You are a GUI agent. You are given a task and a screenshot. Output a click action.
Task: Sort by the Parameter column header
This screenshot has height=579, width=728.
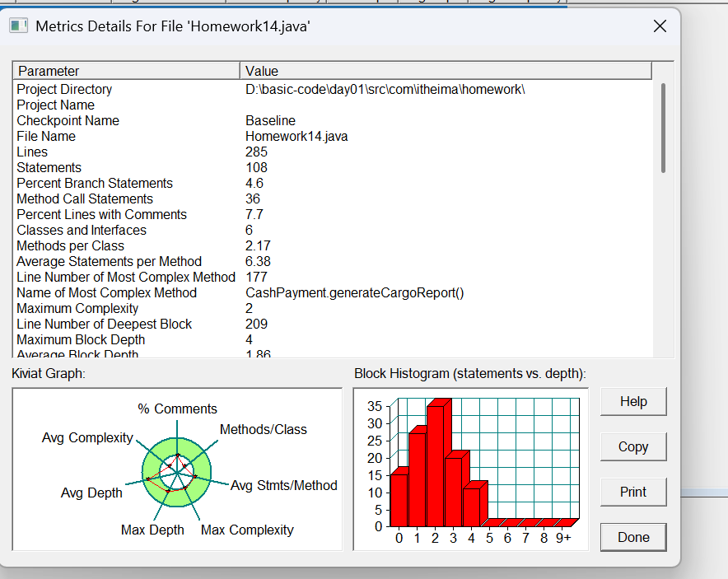coord(126,71)
